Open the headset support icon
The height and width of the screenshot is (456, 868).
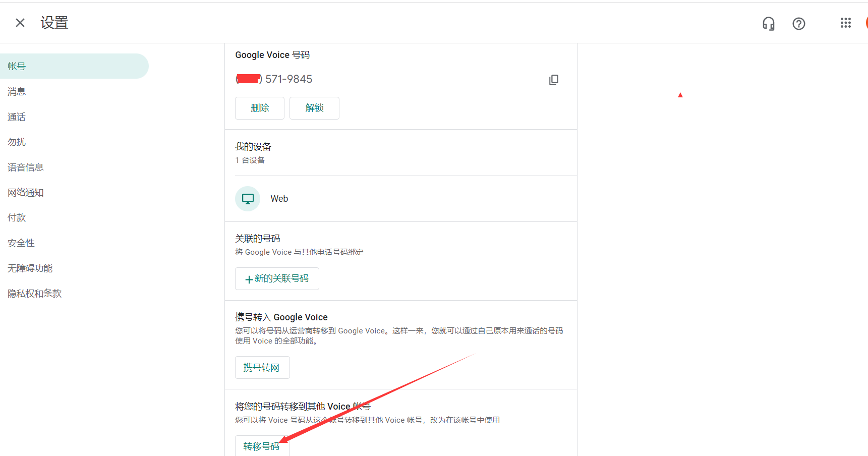(768, 24)
